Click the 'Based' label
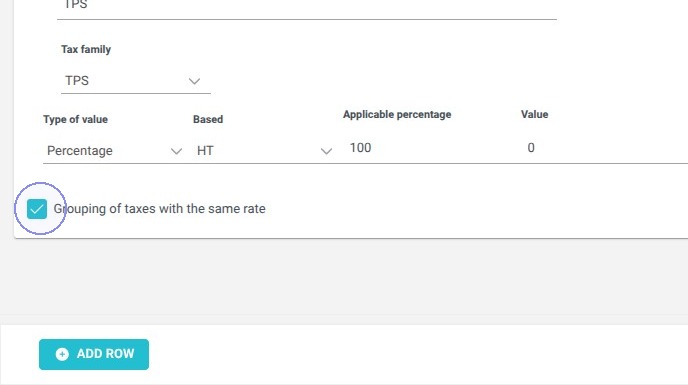 pos(208,119)
